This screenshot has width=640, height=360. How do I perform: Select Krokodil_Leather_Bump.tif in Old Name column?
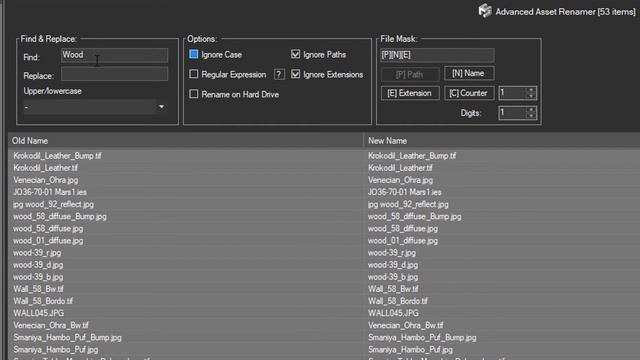click(57, 156)
